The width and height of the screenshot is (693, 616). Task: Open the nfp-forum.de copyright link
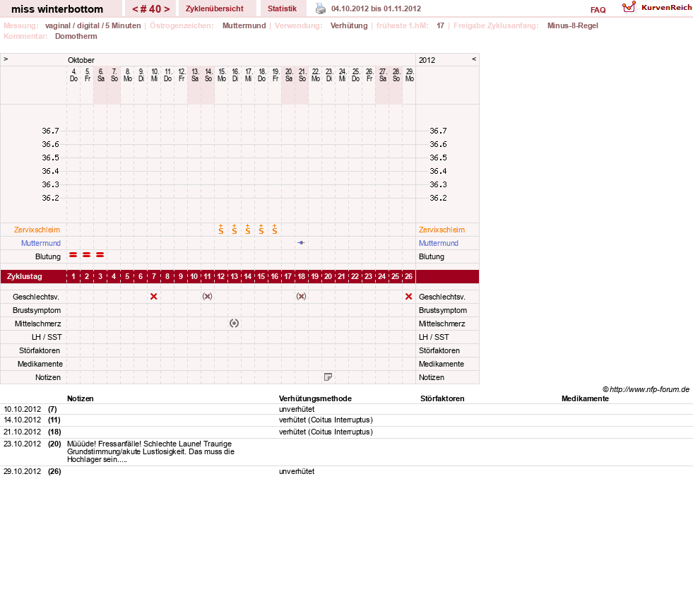point(646,389)
